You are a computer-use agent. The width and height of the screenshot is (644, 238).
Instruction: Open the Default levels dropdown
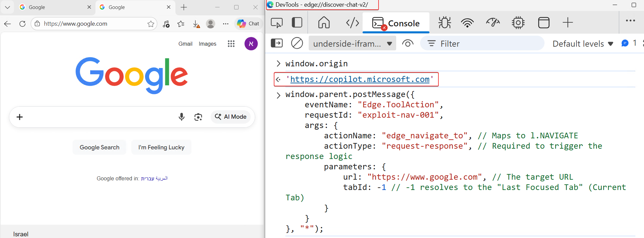click(583, 44)
